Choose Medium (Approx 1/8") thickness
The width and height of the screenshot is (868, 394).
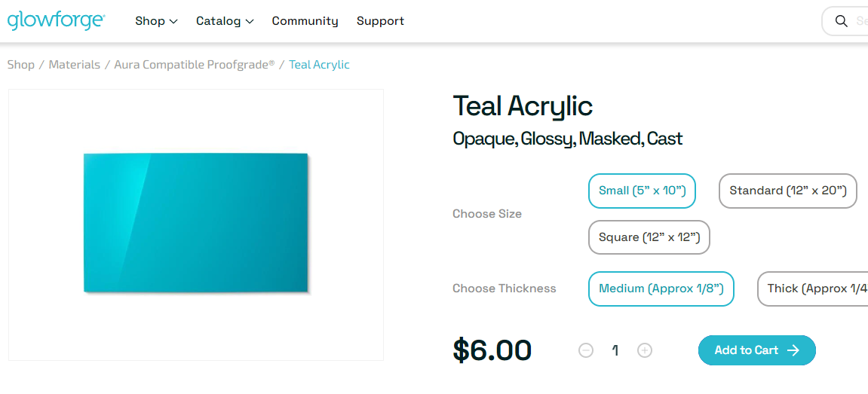661,289
